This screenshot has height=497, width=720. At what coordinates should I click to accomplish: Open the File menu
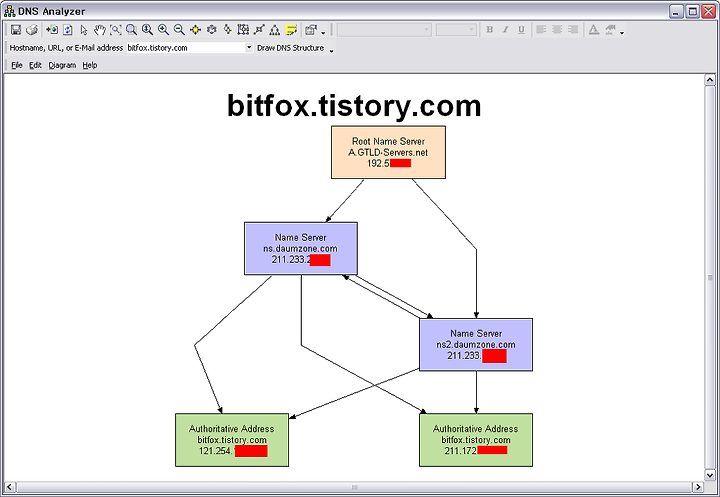pos(17,65)
